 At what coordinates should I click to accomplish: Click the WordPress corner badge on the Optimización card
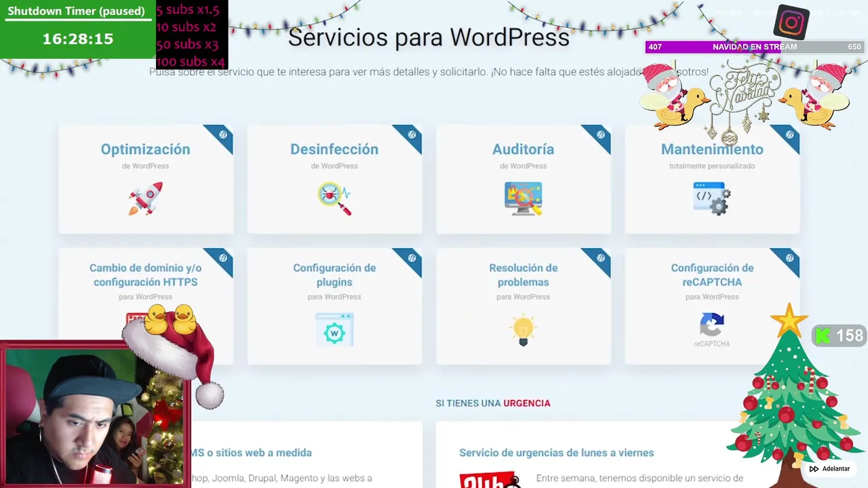click(222, 136)
